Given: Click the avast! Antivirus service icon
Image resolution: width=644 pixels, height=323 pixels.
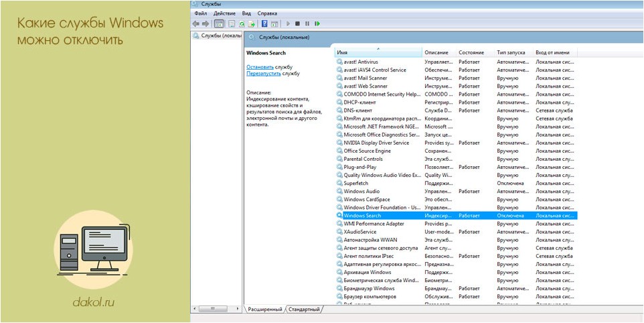Looking at the screenshot, I should pos(339,62).
